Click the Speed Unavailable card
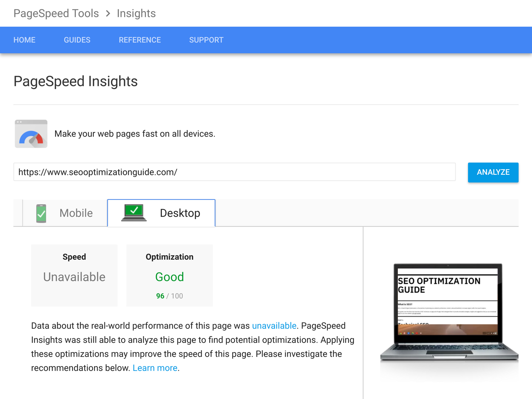The height and width of the screenshot is (399, 532). (x=74, y=275)
